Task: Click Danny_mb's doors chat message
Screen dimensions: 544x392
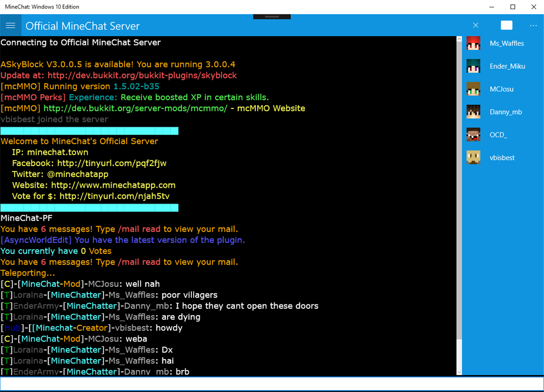Action: pos(159,306)
